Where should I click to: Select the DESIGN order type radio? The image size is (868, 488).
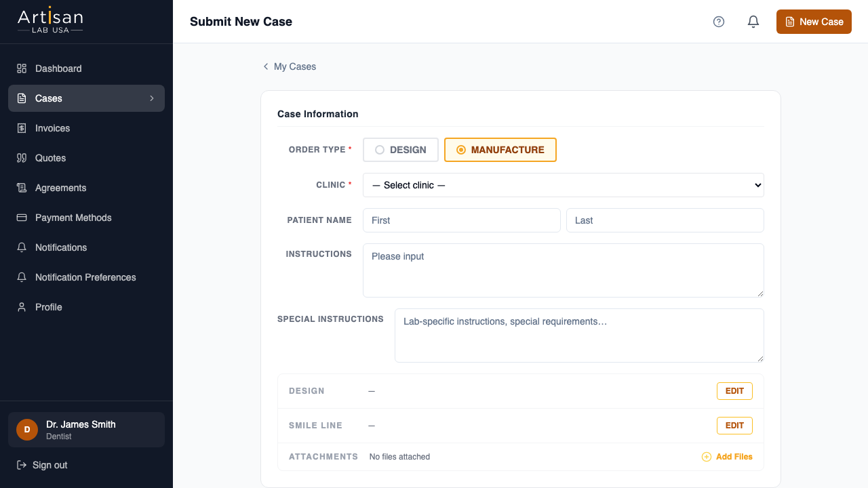click(x=401, y=150)
